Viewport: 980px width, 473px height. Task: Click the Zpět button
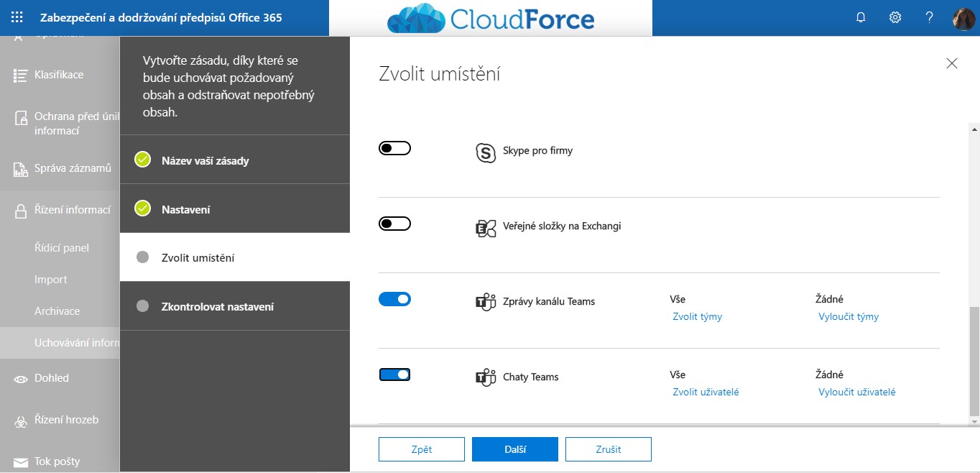click(x=422, y=449)
